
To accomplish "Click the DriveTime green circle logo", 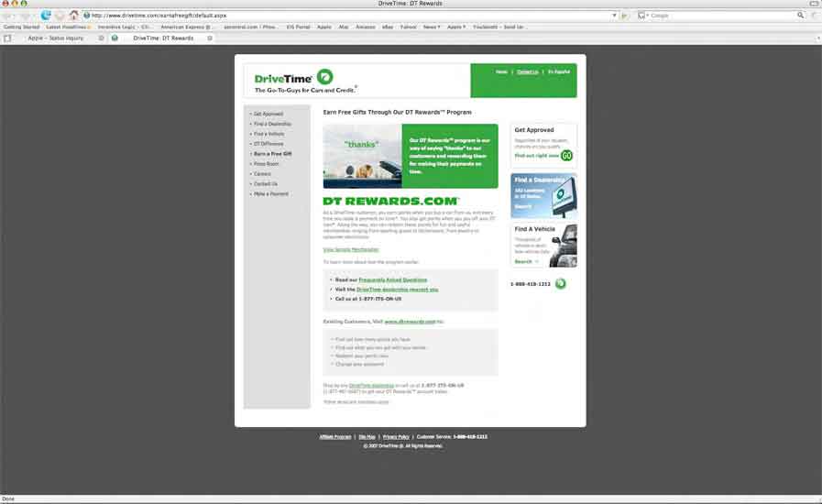I will click(325, 76).
